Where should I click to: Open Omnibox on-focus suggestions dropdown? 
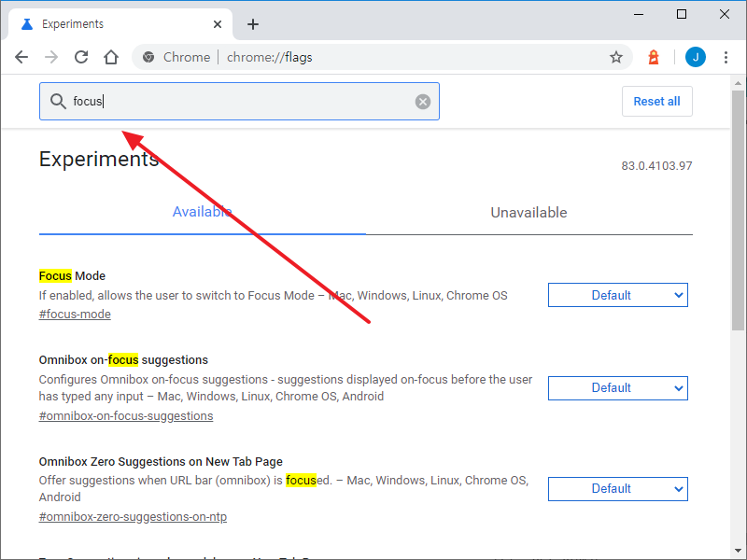tap(618, 388)
